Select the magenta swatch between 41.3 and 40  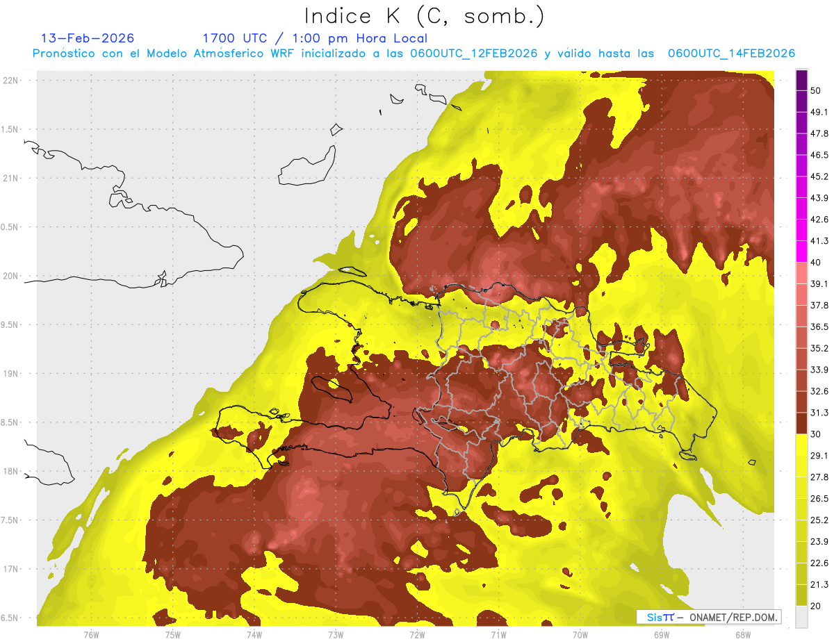click(x=801, y=251)
